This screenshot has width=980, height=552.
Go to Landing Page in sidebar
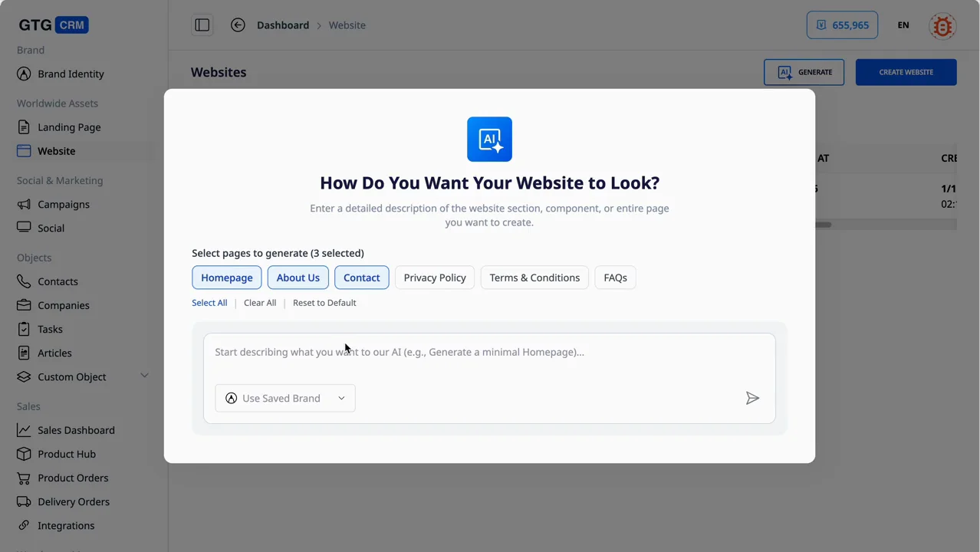[x=69, y=127]
